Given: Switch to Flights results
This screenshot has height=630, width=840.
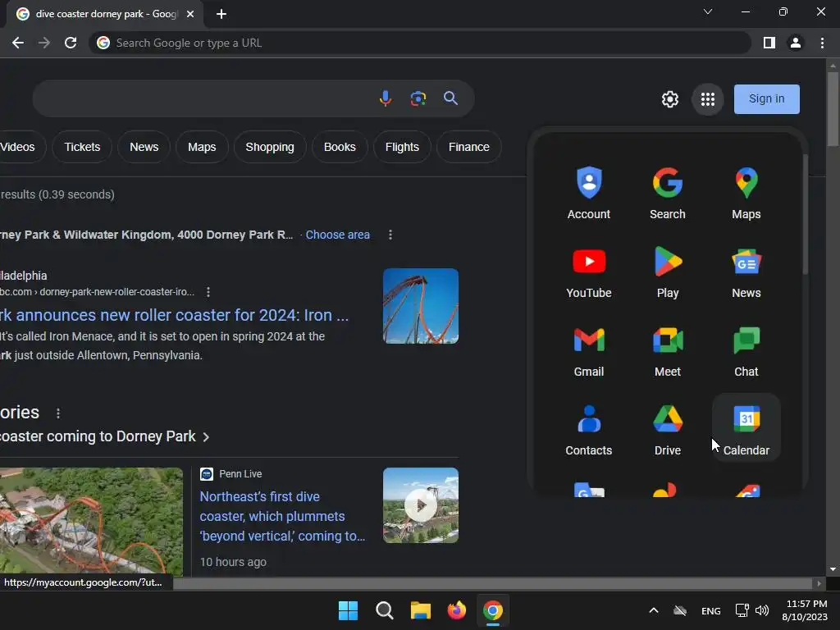Looking at the screenshot, I should tap(402, 147).
